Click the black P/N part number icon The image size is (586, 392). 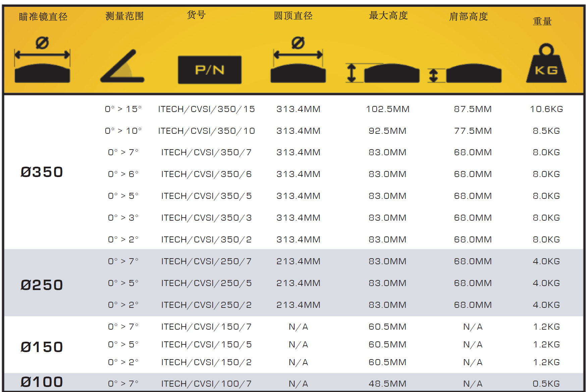coord(210,70)
